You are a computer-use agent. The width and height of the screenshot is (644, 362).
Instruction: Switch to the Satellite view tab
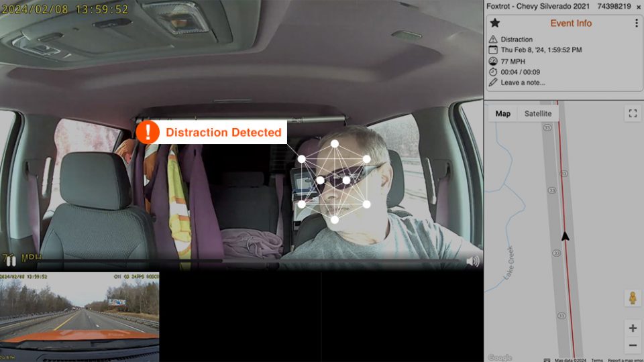pyautogui.click(x=537, y=114)
